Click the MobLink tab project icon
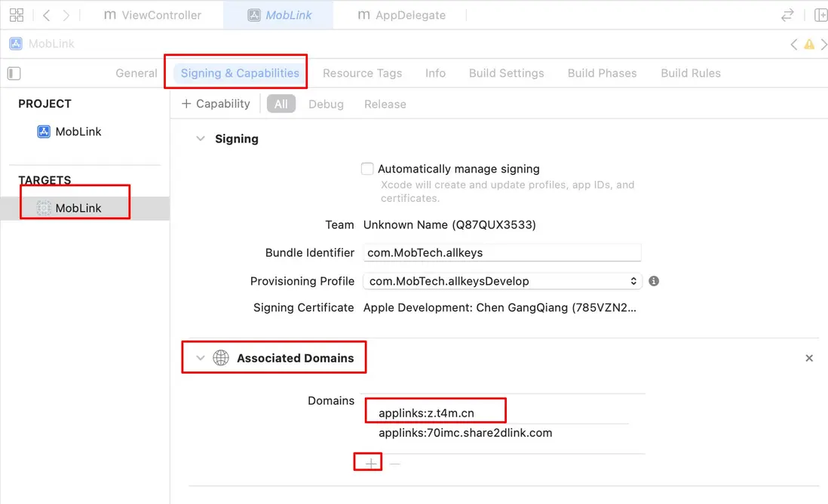 pos(254,15)
